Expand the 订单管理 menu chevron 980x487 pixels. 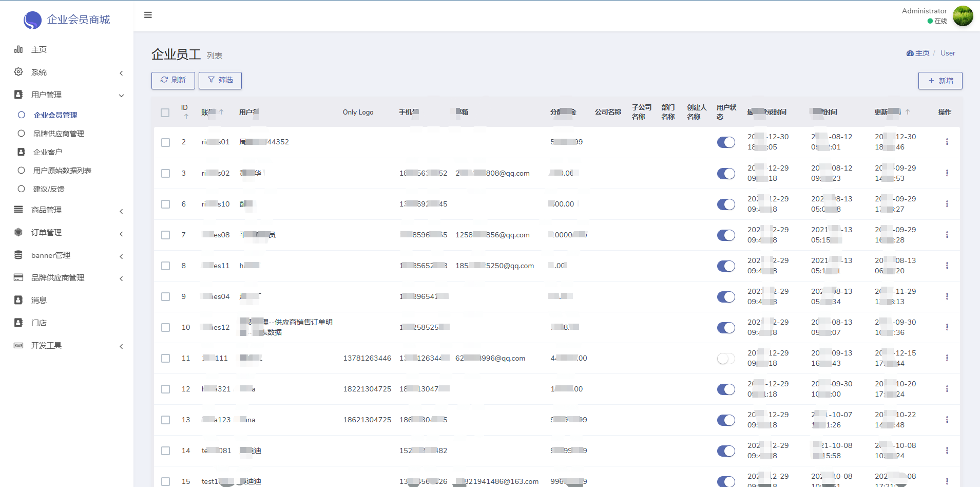pyautogui.click(x=121, y=234)
